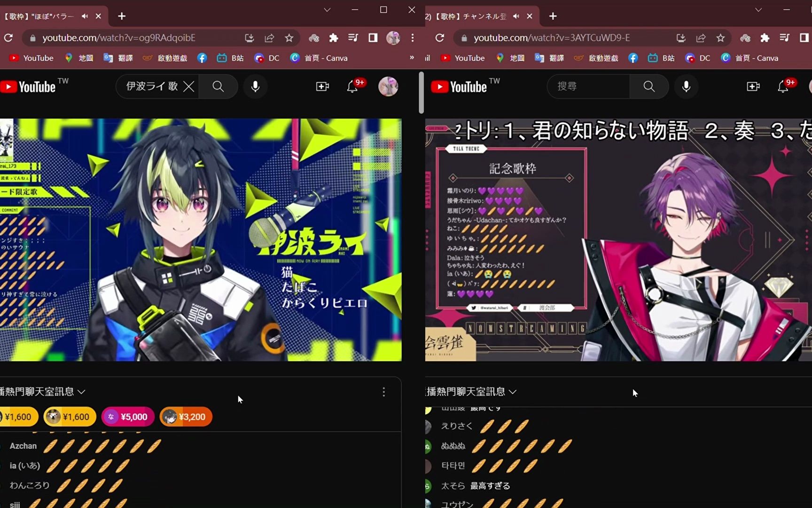Screen dimensions: 812x508
Task: Mute the right tab via speaker icon
Action: coord(516,16)
